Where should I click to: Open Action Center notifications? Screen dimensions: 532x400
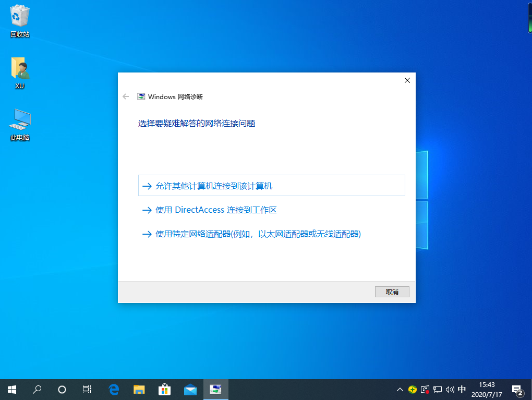click(517, 389)
